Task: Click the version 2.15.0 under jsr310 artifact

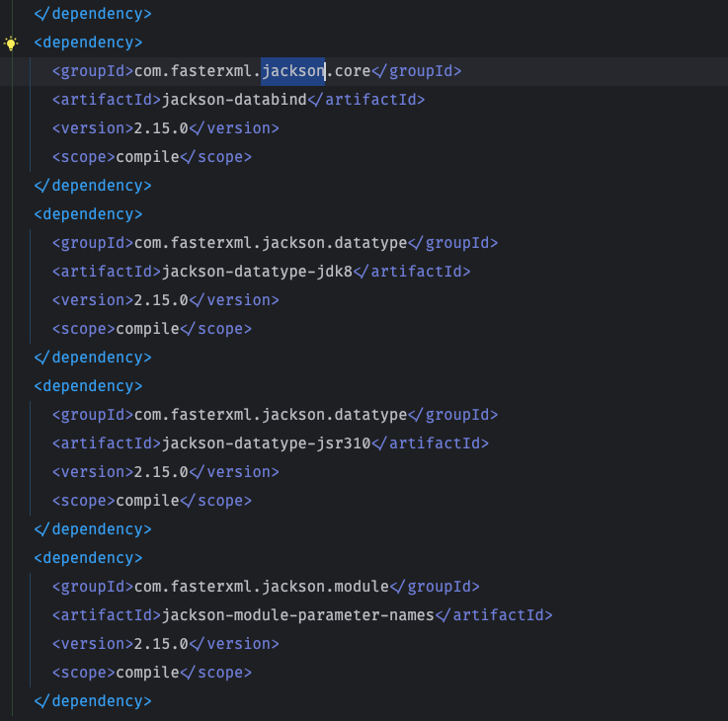Action: (161, 472)
